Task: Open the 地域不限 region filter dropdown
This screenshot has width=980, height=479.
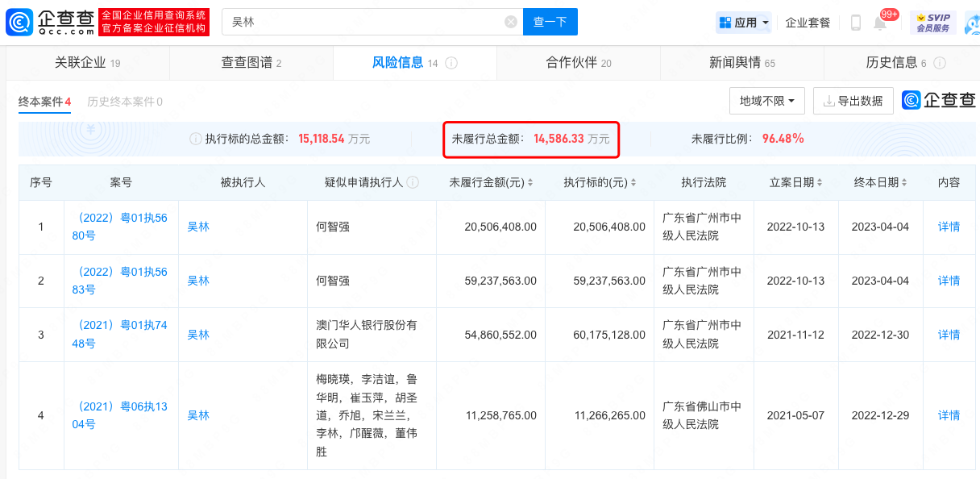Action: click(x=766, y=101)
